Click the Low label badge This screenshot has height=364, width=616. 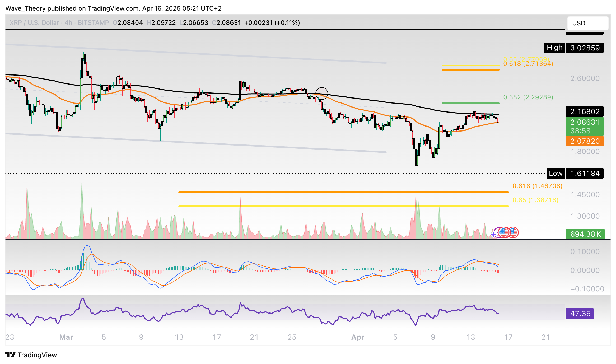[x=556, y=173]
